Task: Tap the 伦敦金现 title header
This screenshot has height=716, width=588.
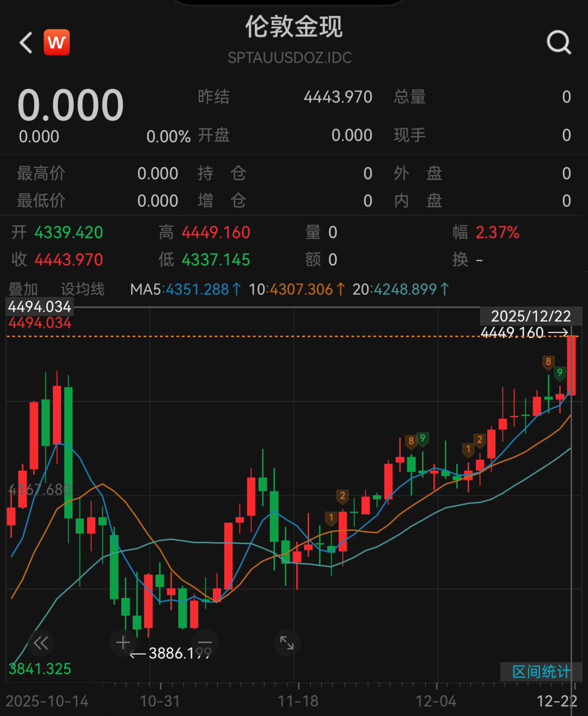Action: click(293, 27)
